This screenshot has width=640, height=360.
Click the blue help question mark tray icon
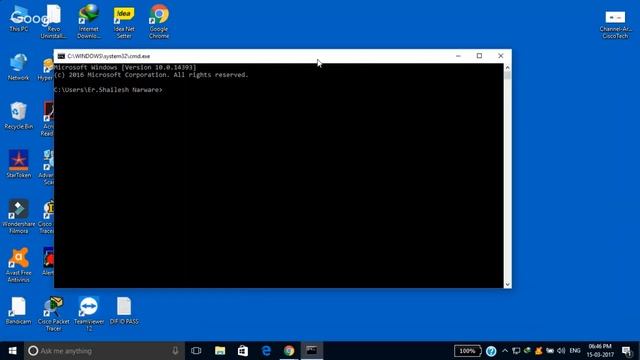[x=491, y=351]
